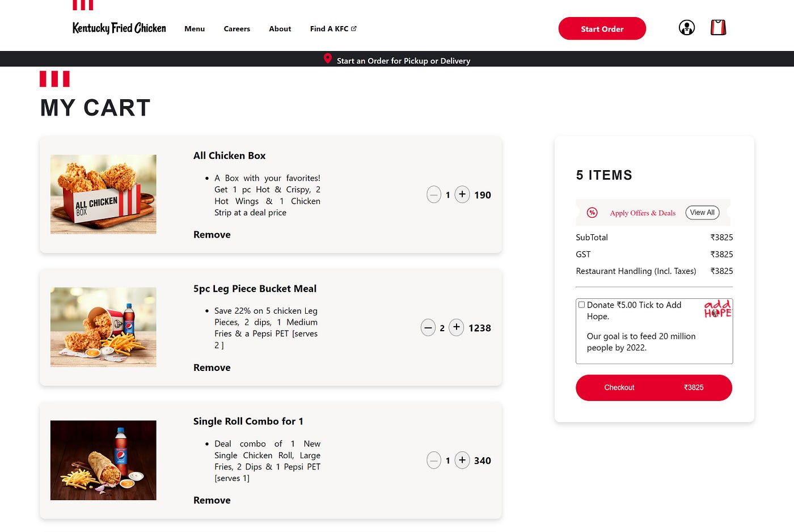Select the Careers navigation item
794x532 pixels.
point(236,28)
